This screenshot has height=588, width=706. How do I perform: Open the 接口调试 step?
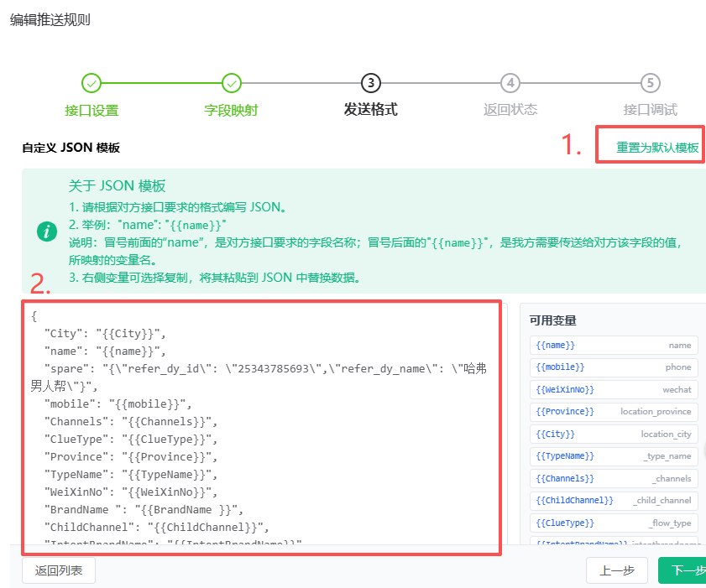click(650, 109)
